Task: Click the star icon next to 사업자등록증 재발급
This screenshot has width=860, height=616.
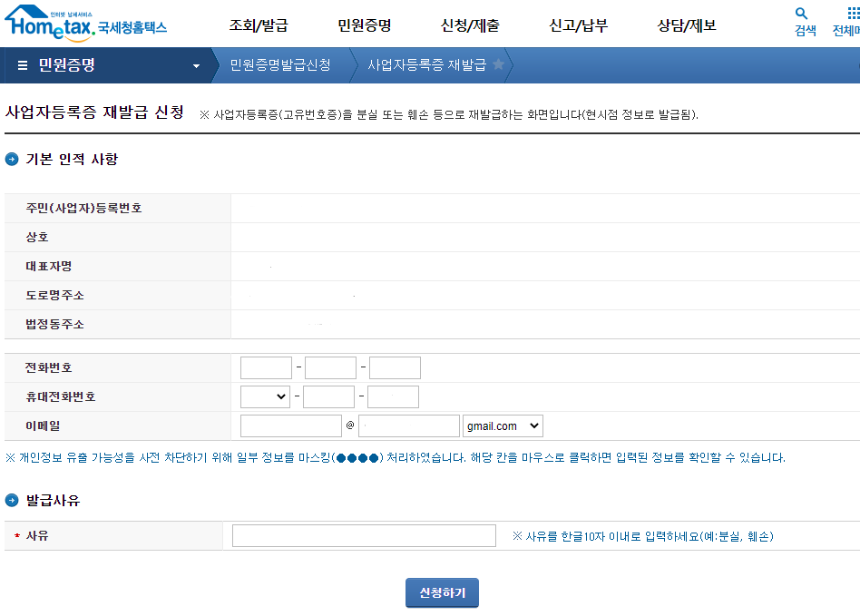Action: coord(499,65)
